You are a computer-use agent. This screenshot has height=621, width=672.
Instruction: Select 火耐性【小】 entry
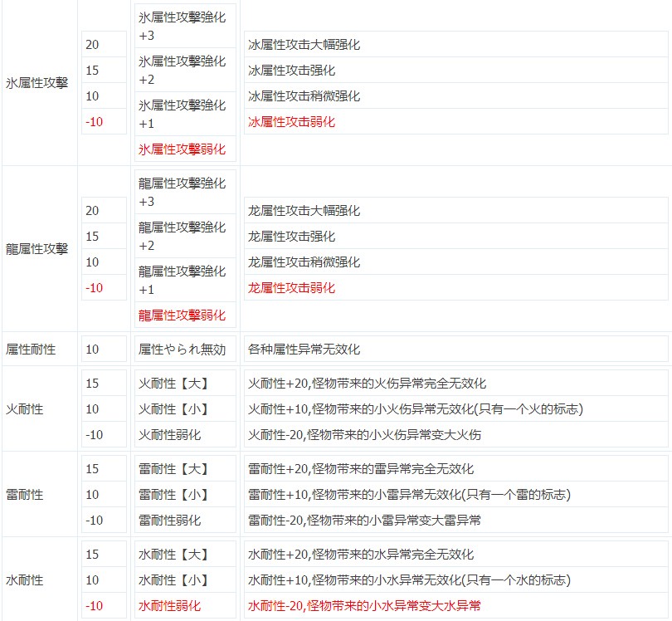pyautogui.click(x=185, y=408)
